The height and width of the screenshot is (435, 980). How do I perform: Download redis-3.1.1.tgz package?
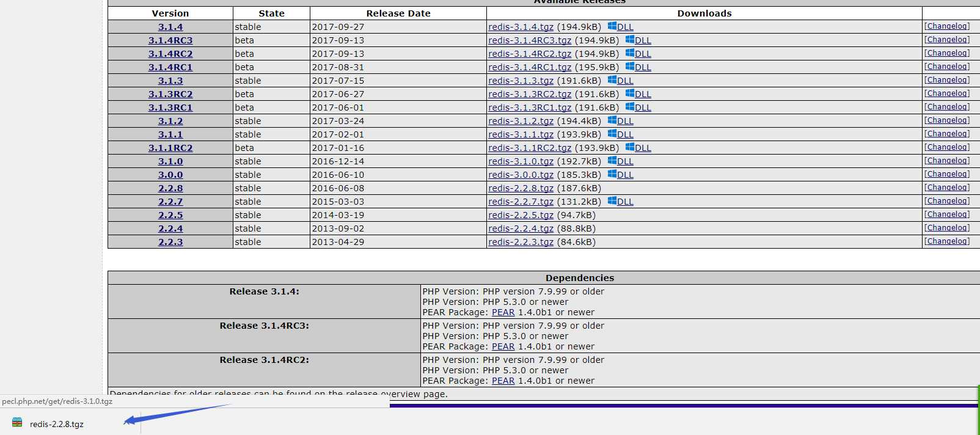coord(521,134)
